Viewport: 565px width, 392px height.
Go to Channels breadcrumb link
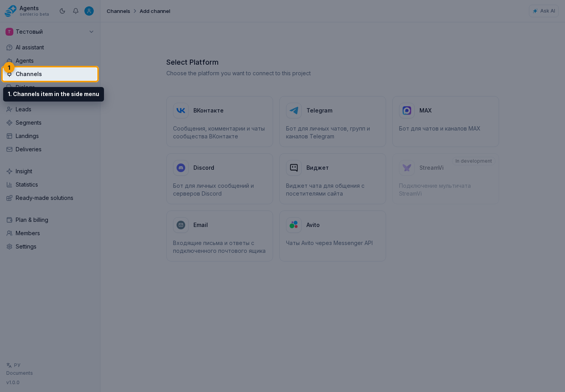[x=118, y=11]
